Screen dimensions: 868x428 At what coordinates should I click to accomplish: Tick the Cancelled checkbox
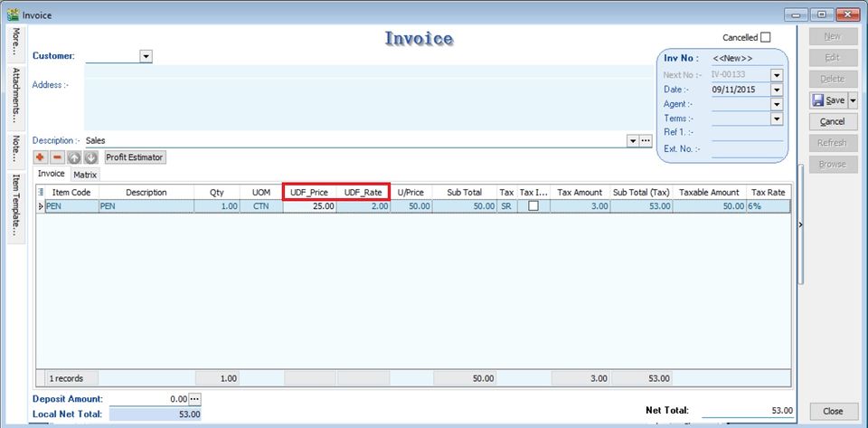pos(766,37)
